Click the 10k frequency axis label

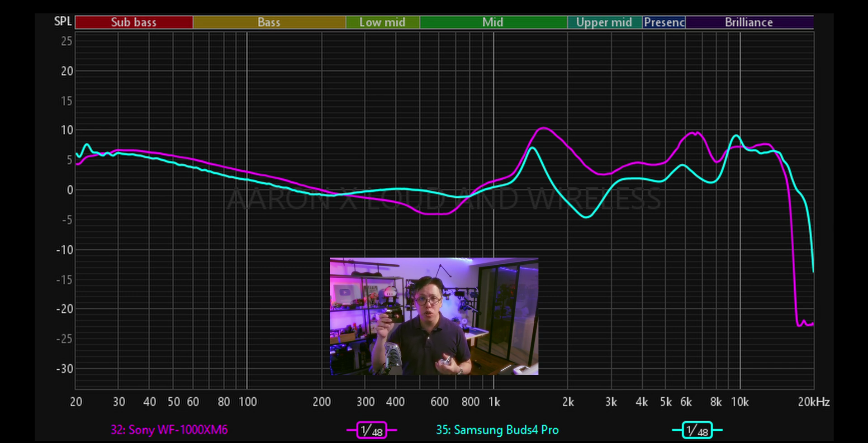pos(740,402)
